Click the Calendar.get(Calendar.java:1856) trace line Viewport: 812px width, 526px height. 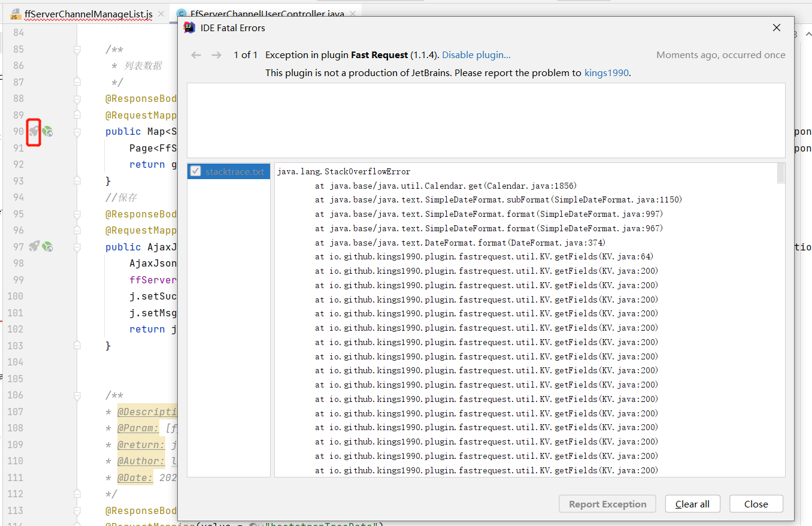(446, 186)
